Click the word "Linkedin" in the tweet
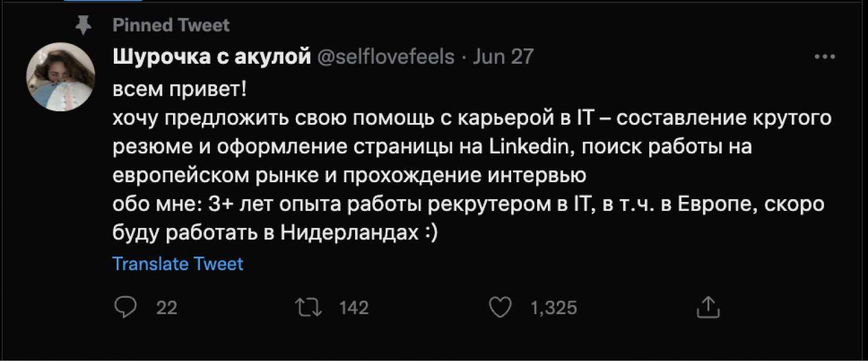868x361 pixels. 525,147
